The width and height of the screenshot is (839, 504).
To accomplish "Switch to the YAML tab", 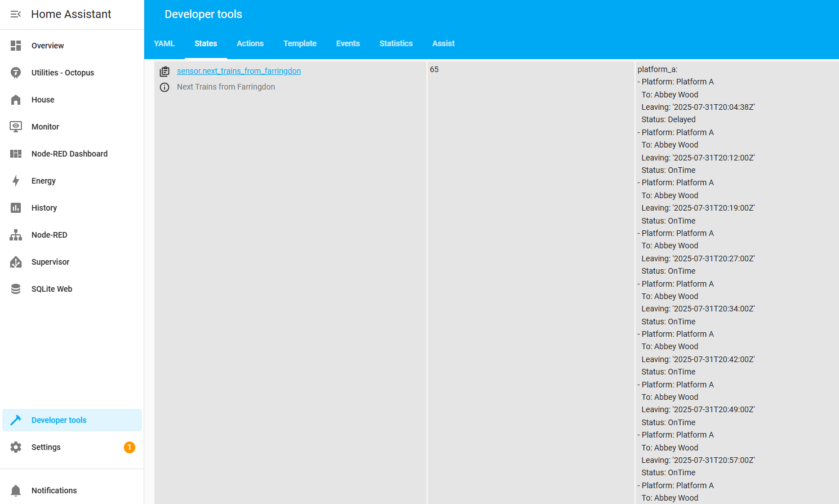I will pyautogui.click(x=165, y=43).
